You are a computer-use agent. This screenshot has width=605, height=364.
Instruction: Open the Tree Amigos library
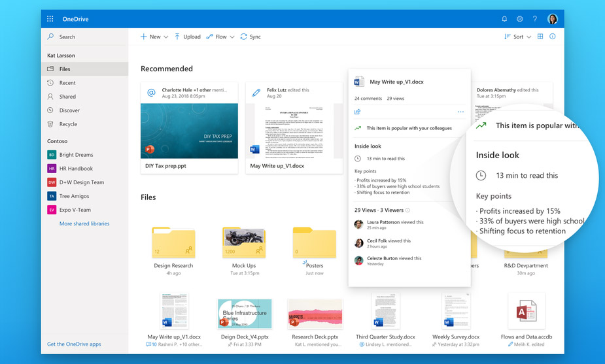[x=68, y=196]
